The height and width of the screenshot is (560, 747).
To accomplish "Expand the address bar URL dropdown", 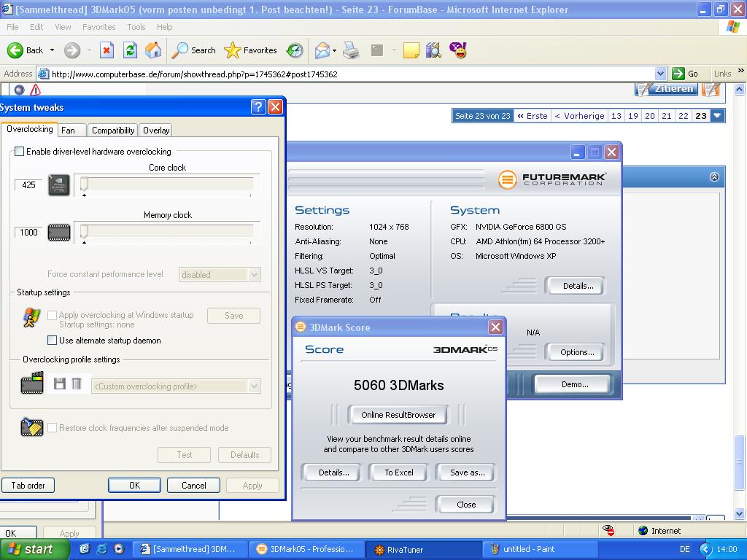I will (x=660, y=74).
